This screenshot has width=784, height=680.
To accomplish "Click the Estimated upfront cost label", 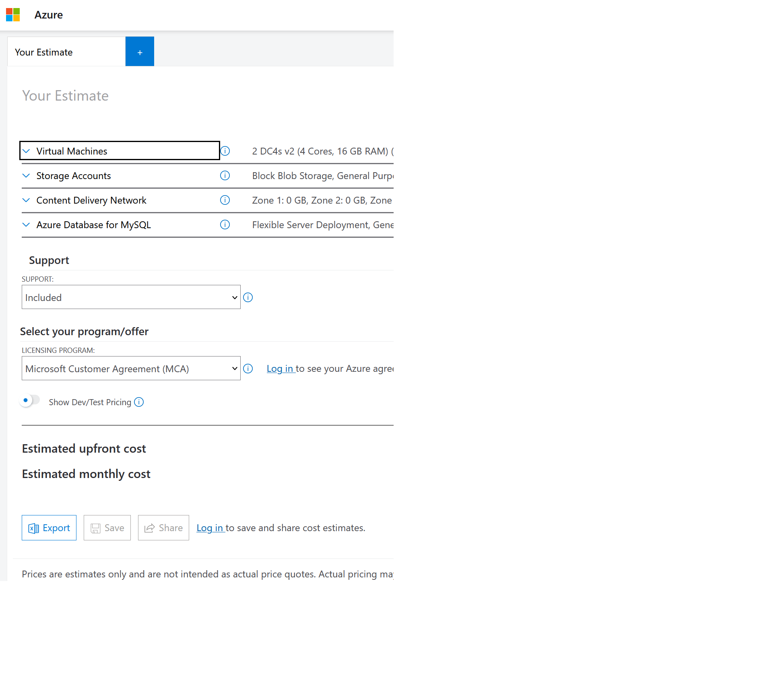I will [x=84, y=449].
